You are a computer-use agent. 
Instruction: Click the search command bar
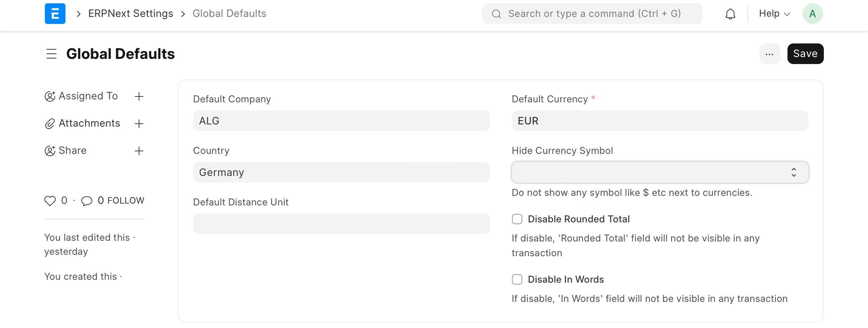pyautogui.click(x=591, y=13)
